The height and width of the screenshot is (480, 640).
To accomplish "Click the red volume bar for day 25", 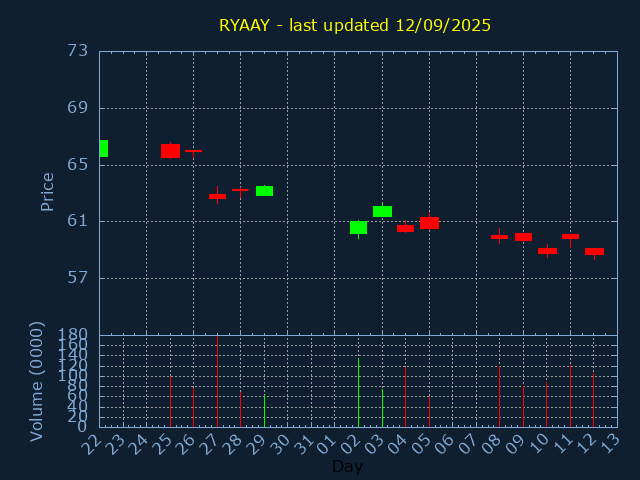I will [170, 401].
